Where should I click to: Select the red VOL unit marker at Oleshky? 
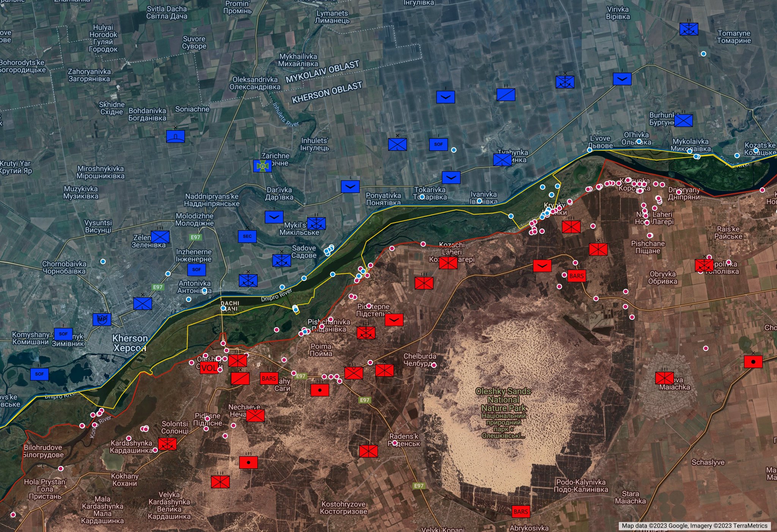click(x=209, y=368)
